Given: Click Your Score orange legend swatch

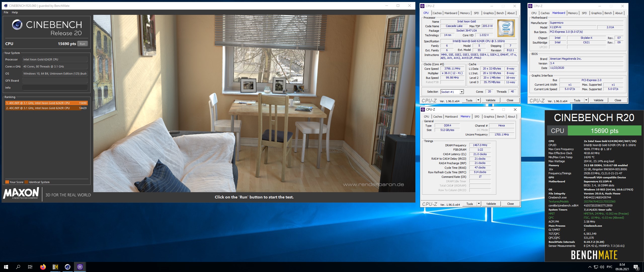Looking at the screenshot, I should [x=7, y=182].
